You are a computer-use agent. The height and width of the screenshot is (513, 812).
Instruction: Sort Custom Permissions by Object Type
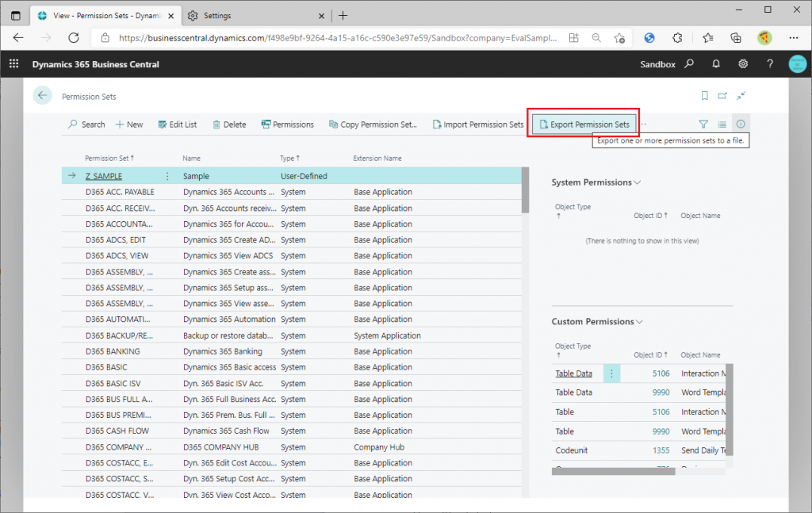(573, 350)
